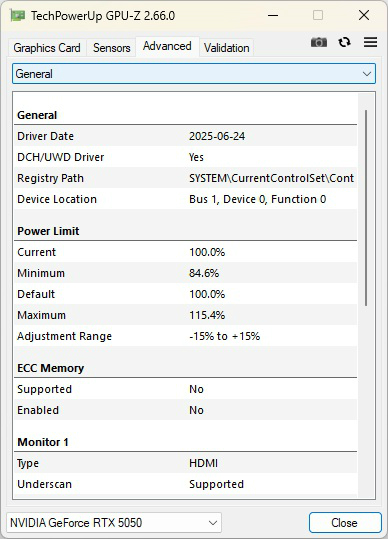Select the Adjustment Range value -15% to +15%
388x539 pixels.
coord(224,336)
